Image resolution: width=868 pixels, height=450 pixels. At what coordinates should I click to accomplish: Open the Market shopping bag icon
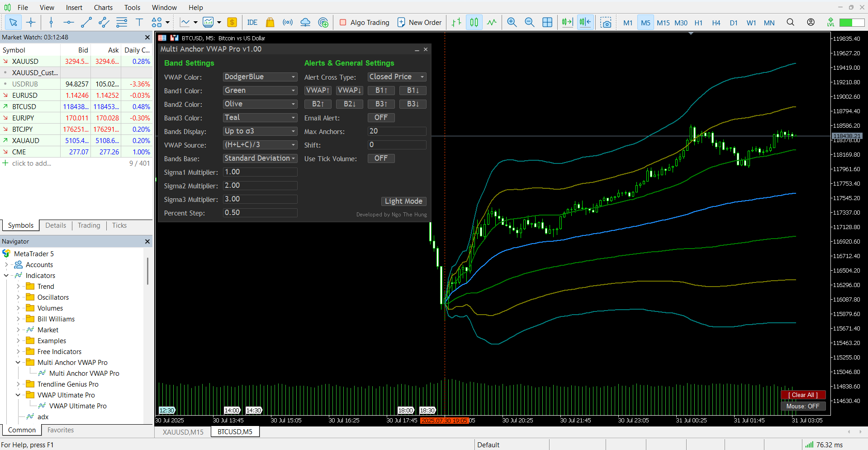click(x=270, y=22)
